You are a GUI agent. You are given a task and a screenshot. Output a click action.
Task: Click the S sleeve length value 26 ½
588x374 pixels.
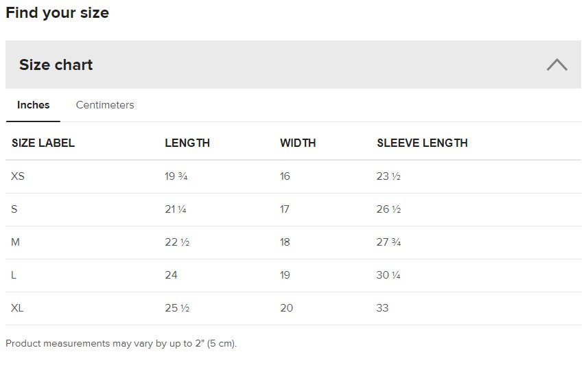click(x=388, y=209)
